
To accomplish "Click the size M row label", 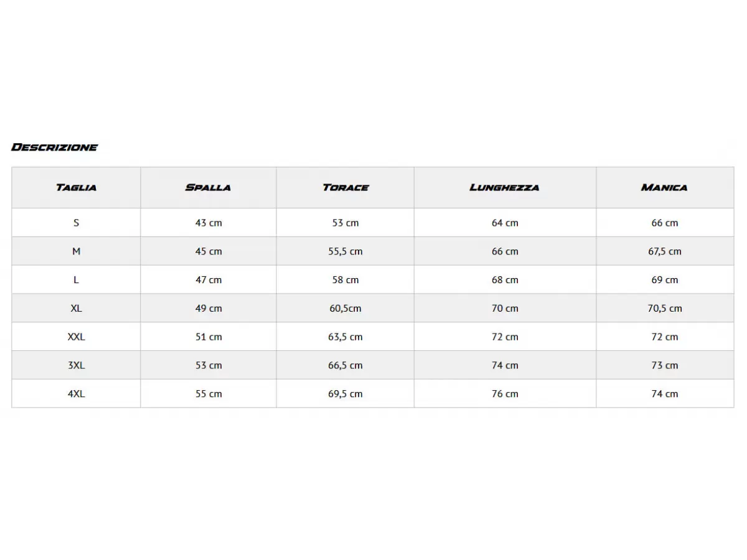I will click(x=76, y=251).
